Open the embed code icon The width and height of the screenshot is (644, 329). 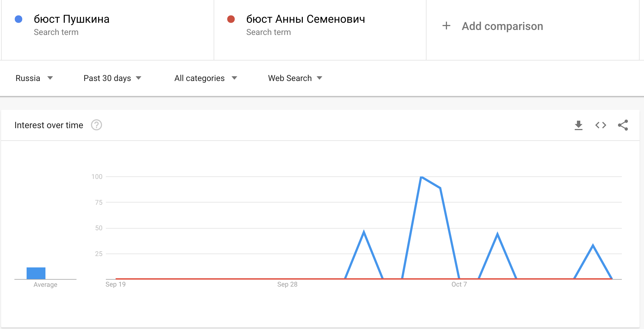(600, 125)
